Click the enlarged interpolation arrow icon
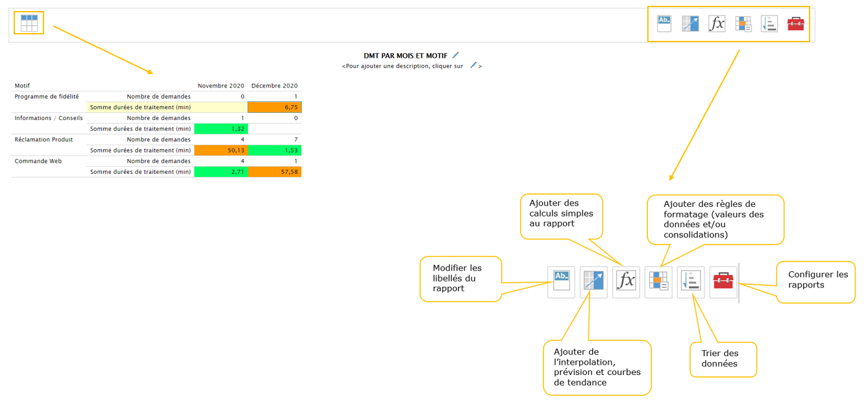This screenshot has height=410, width=868. pyautogui.click(x=593, y=282)
